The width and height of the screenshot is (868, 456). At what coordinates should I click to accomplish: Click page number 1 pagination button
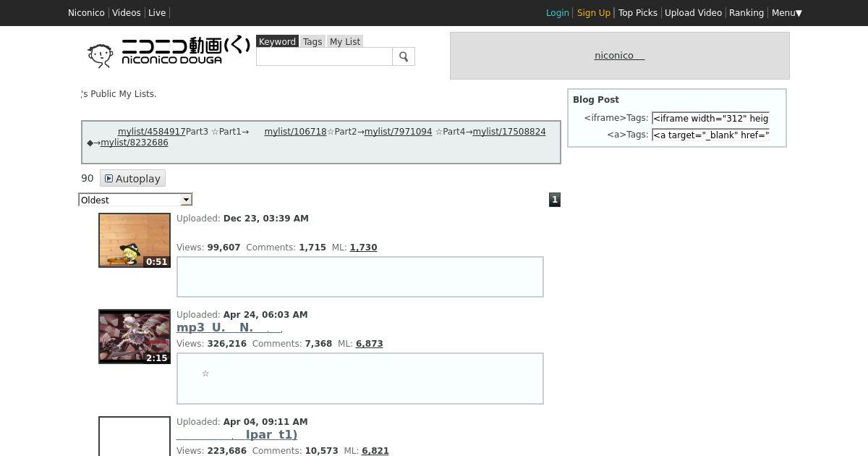coord(555,200)
